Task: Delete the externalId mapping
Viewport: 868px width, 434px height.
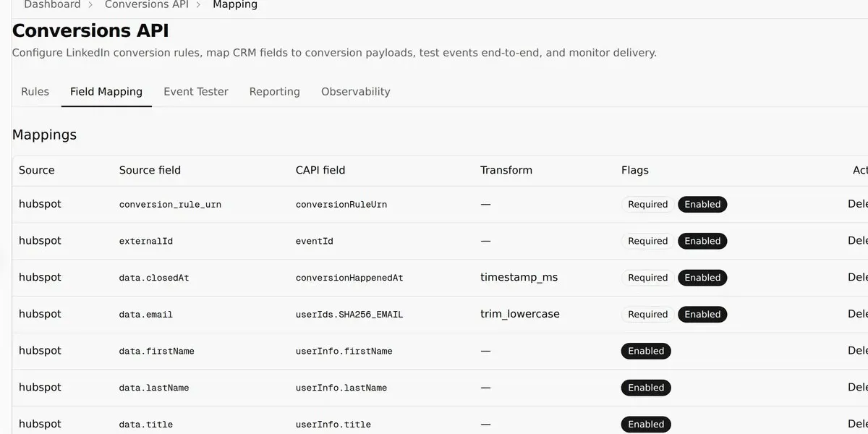Action: 858,241
